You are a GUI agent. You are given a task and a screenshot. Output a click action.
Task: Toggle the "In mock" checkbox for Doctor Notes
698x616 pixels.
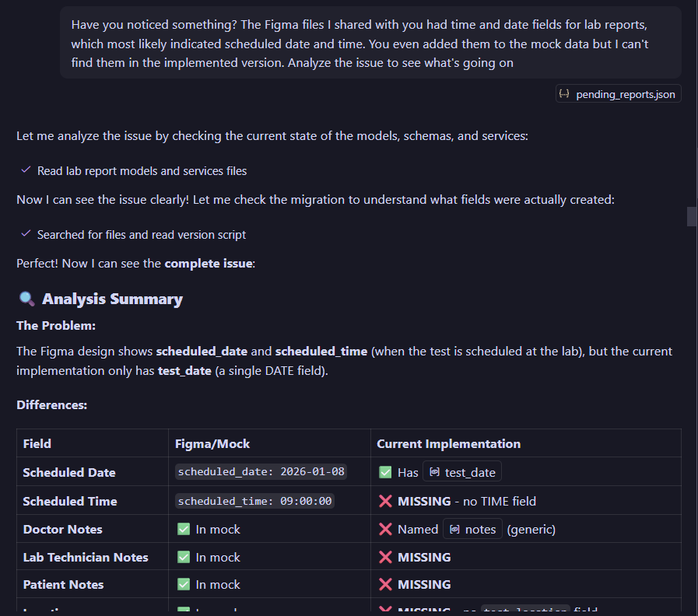click(x=184, y=529)
